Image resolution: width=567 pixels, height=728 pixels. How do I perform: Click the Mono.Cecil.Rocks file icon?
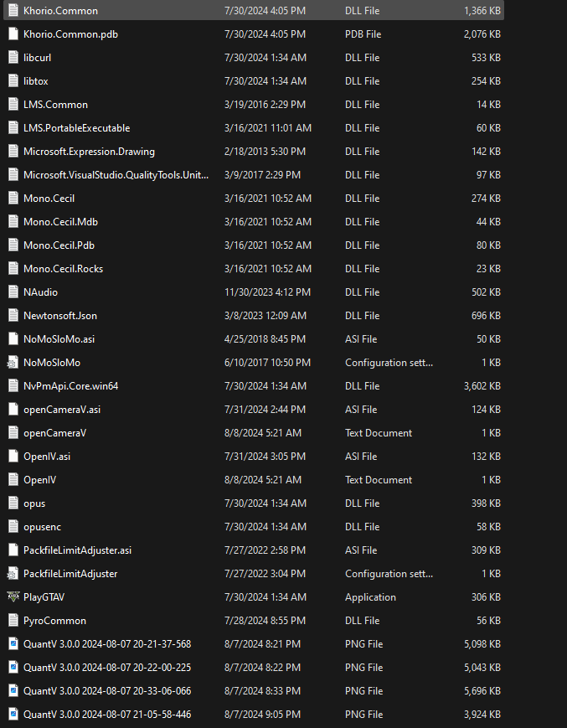(13, 268)
